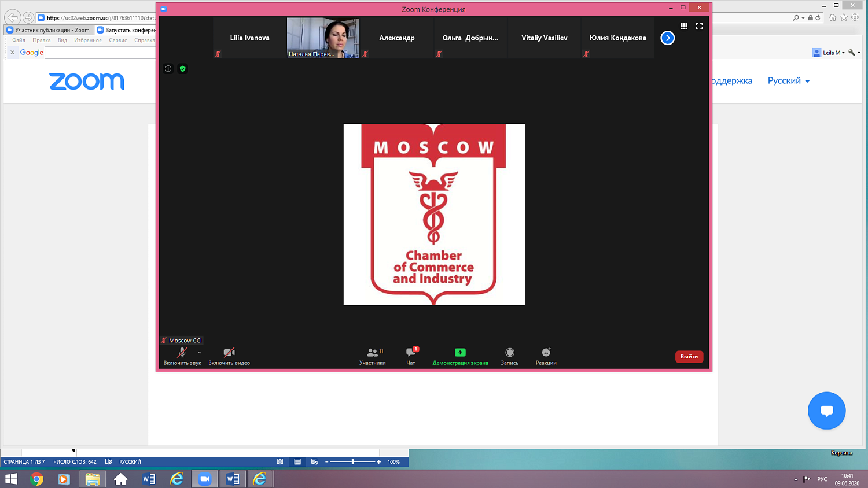This screenshot has width=868, height=488.
Task: Show hidden system tray icons arrow
Action: (796, 479)
